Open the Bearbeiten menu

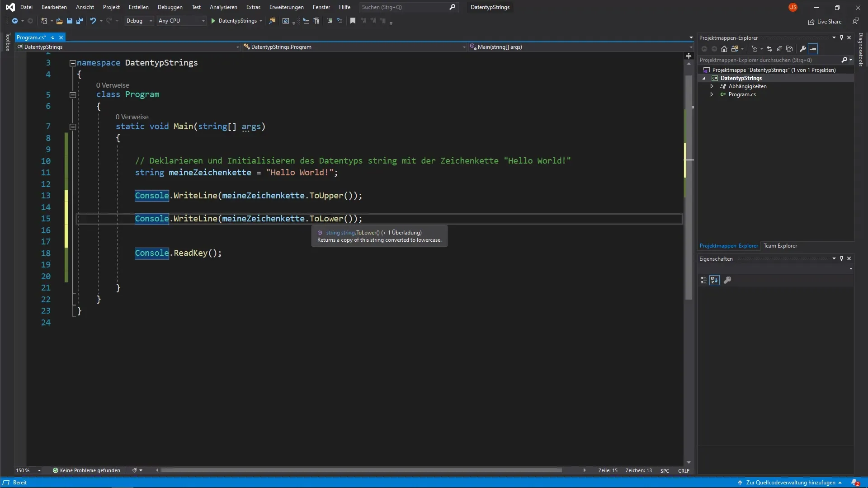click(x=54, y=7)
